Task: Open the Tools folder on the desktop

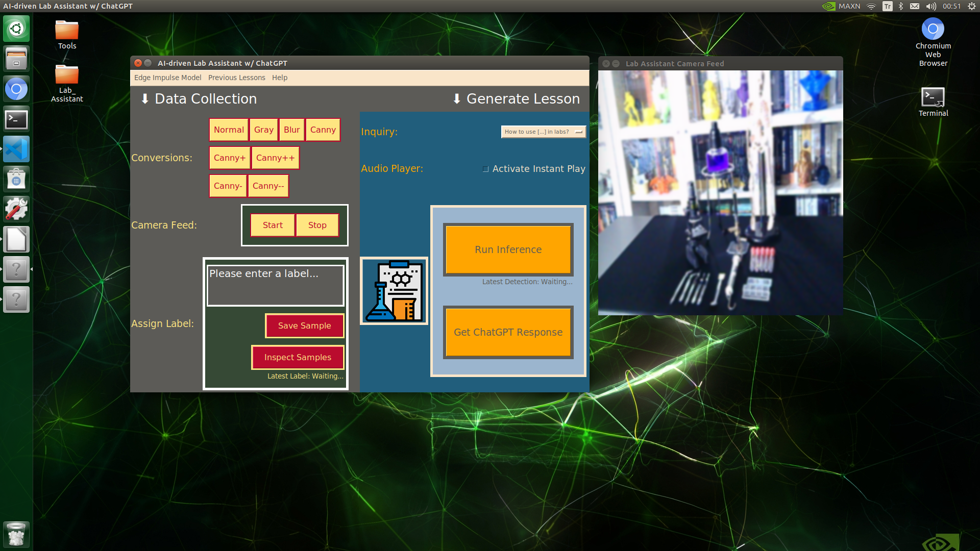Action: coord(67,35)
